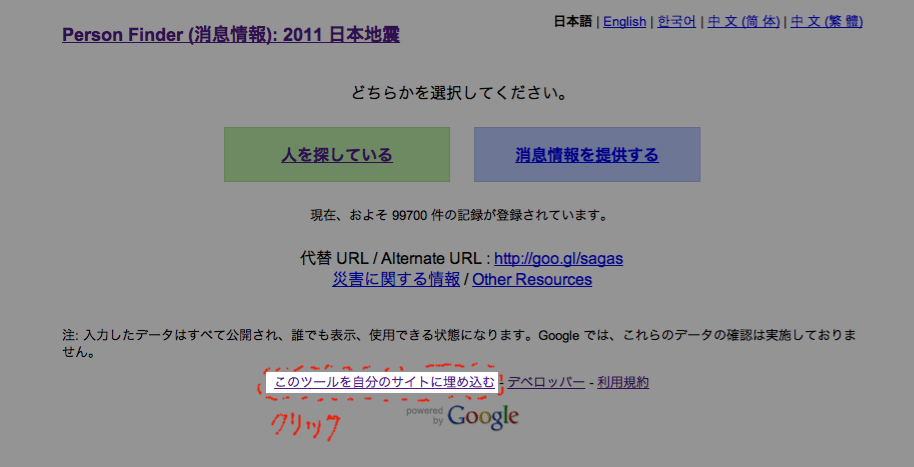Switch language to 한국어
The height and width of the screenshot is (467, 914).
tap(676, 22)
